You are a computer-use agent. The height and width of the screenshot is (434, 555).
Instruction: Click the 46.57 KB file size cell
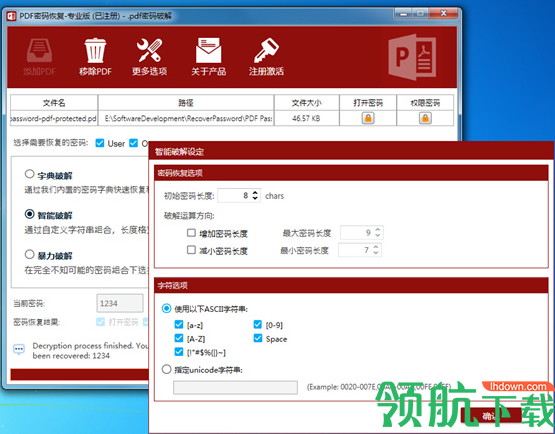point(307,118)
